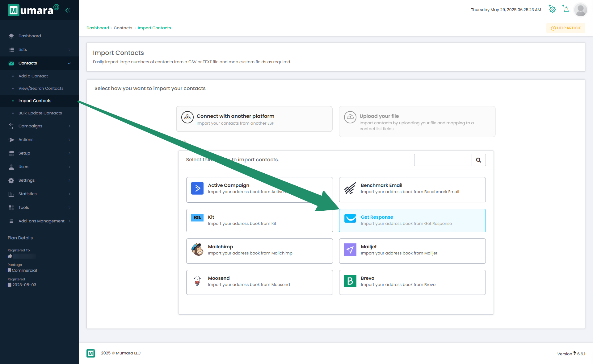Image resolution: width=593 pixels, height=364 pixels.
Task: Select the Mailchimp import title
Action: click(x=221, y=247)
